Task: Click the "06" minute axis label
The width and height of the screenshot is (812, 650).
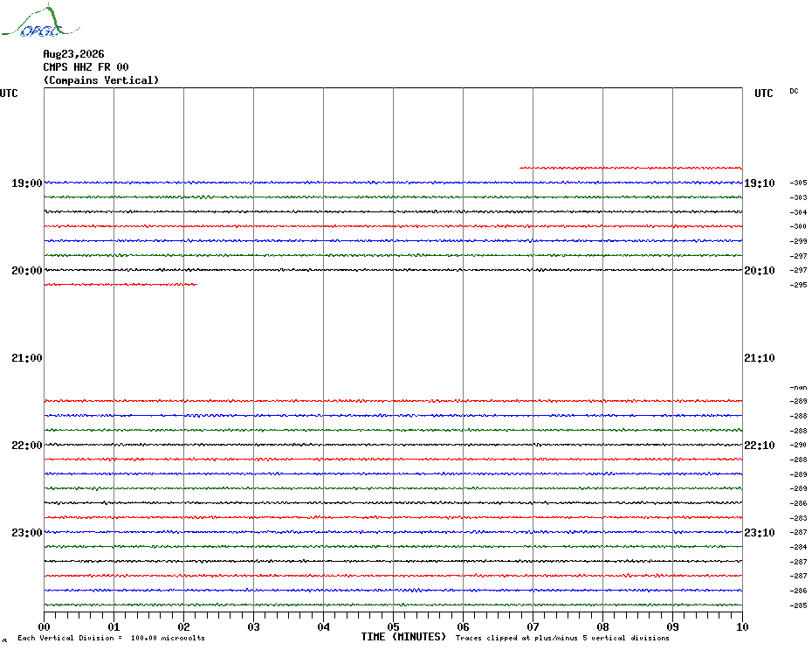Action: (464, 627)
